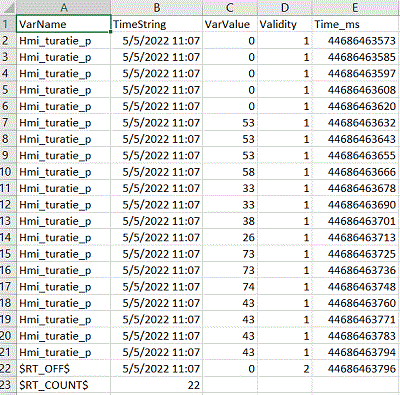Viewport: 400px width, 395px height.
Task: Select row 1 header
Action: [x=8, y=24]
